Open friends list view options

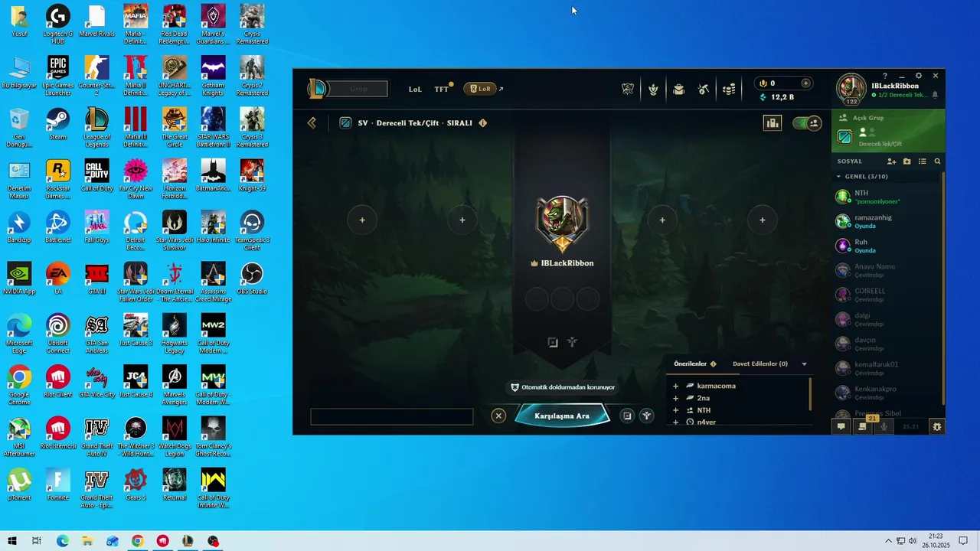tap(923, 161)
